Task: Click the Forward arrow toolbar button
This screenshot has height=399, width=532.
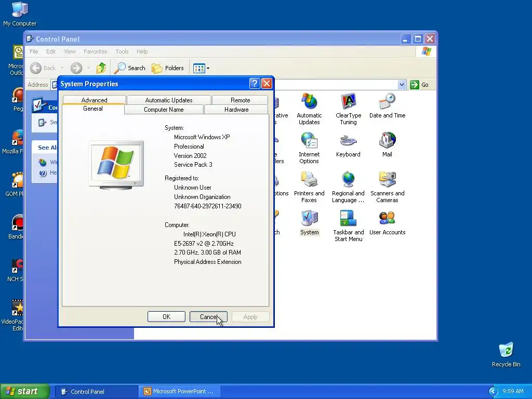Action: coord(76,68)
